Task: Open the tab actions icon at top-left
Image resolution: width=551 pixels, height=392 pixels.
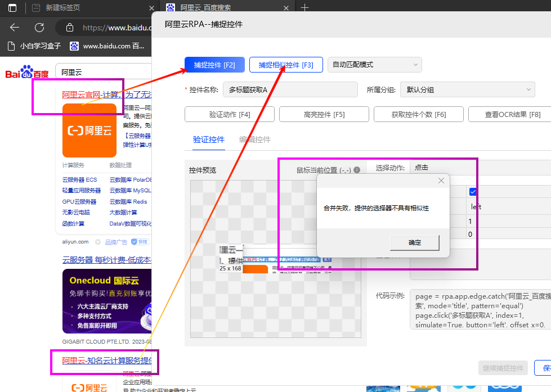Action: (12, 8)
